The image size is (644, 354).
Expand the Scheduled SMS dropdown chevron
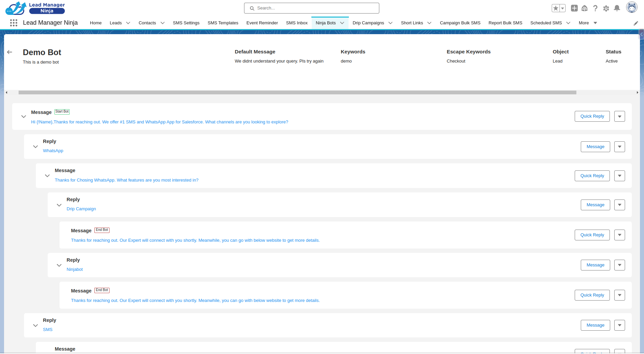[x=568, y=23]
